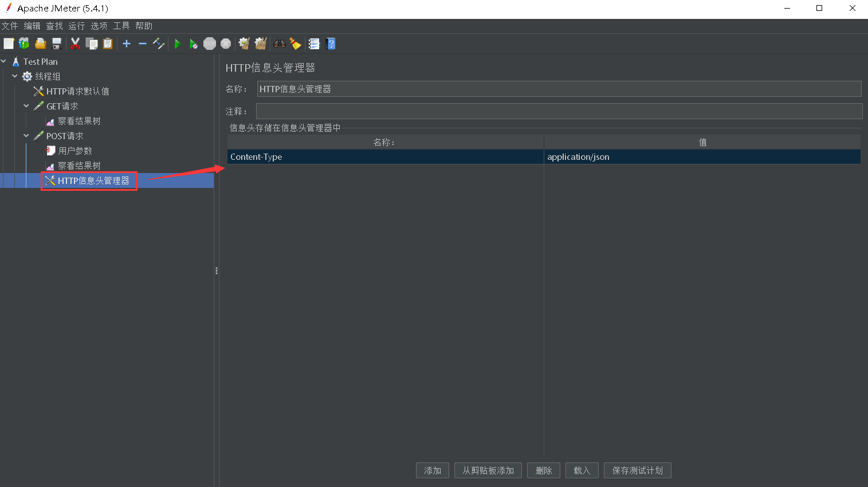Screen dimensions: 868x487
Task: Collapse the GET请求 tree node
Action: [26, 105]
